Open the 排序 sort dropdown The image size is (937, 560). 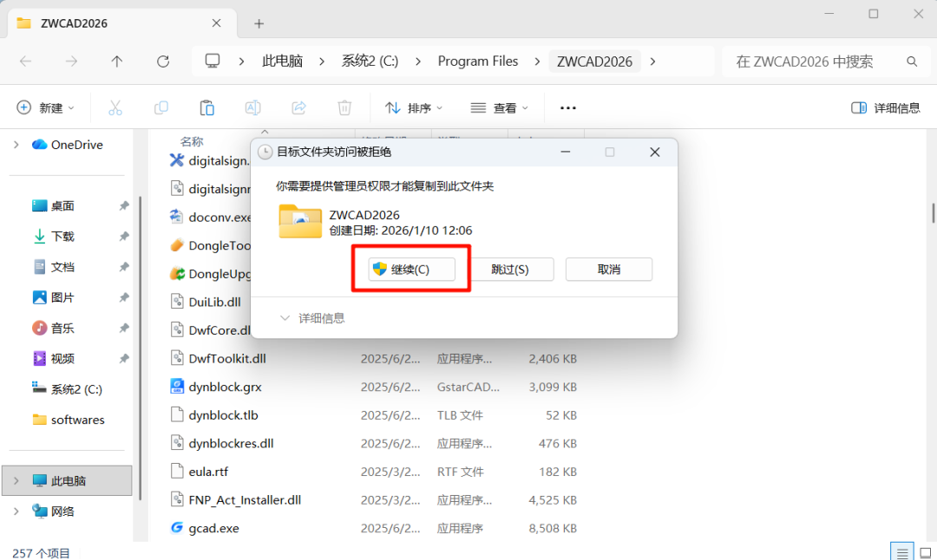(x=414, y=107)
